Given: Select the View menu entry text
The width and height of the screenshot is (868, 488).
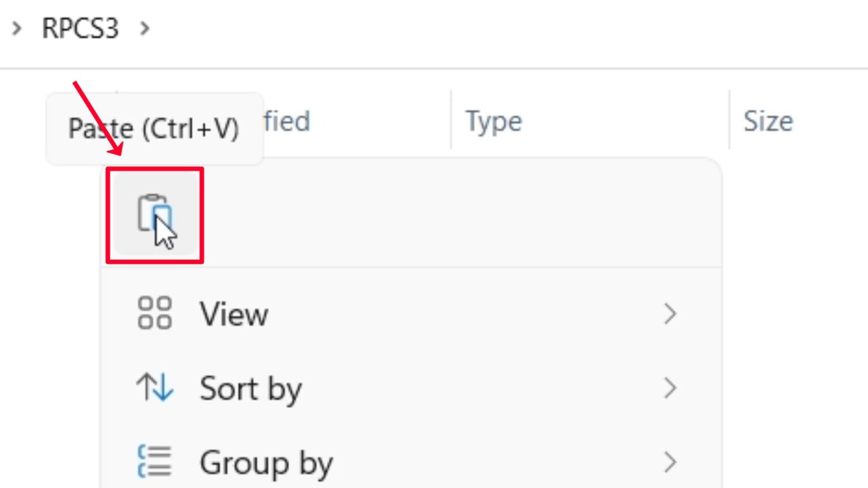Looking at the screenshot, I should pos(234,314).
